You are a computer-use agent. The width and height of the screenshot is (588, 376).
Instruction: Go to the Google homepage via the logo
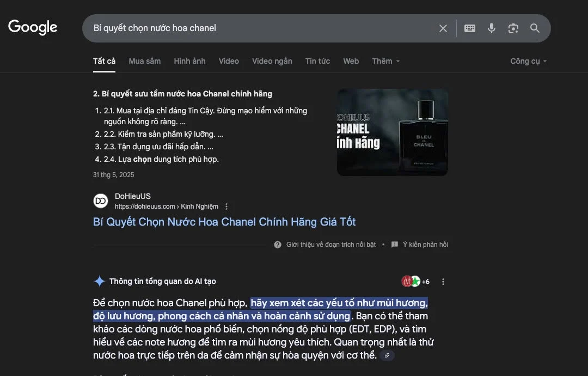tap(33, 27)
